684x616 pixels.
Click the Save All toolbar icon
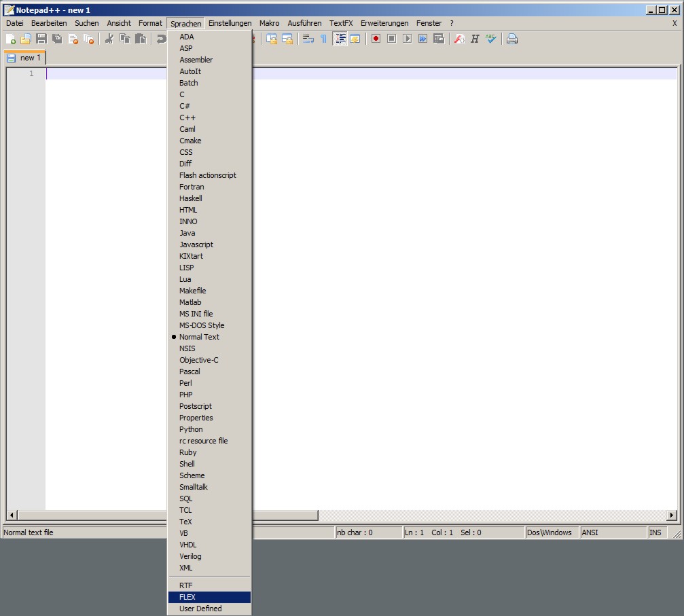[57, 39]
